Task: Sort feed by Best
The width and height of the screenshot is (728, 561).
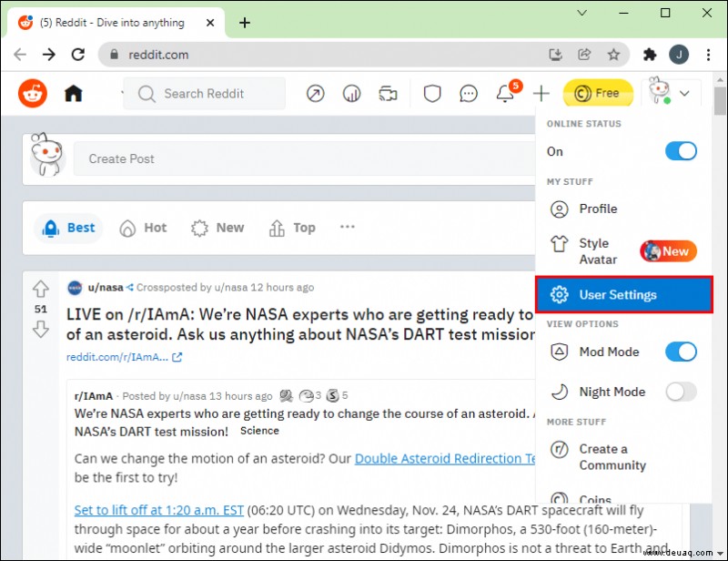Action: pos(68,228)
